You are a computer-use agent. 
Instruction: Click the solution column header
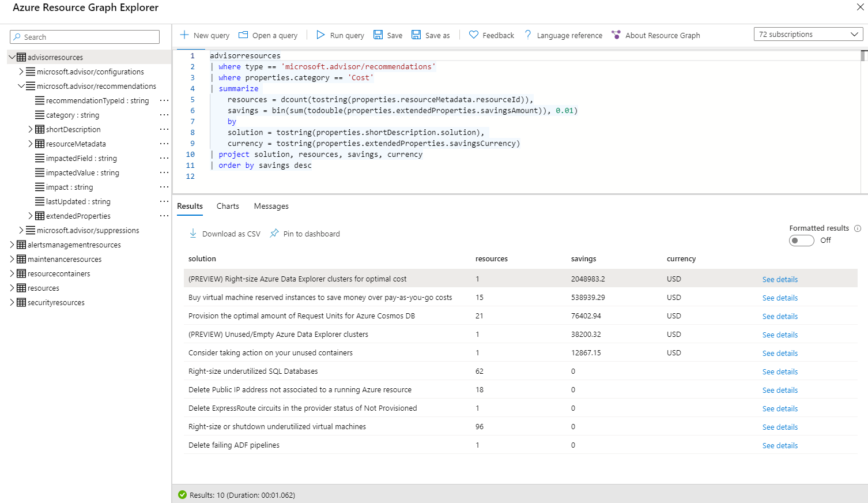(202, 258)
